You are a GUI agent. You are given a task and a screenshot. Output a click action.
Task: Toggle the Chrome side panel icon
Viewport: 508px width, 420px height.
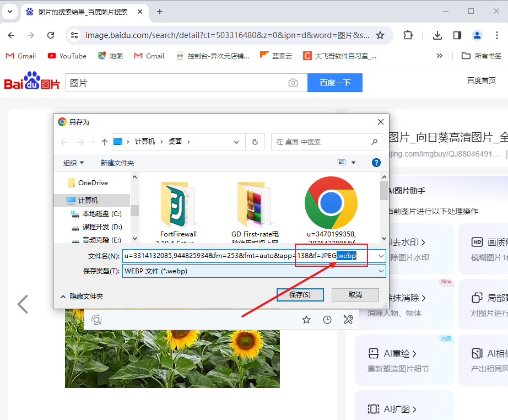point(457,35)
